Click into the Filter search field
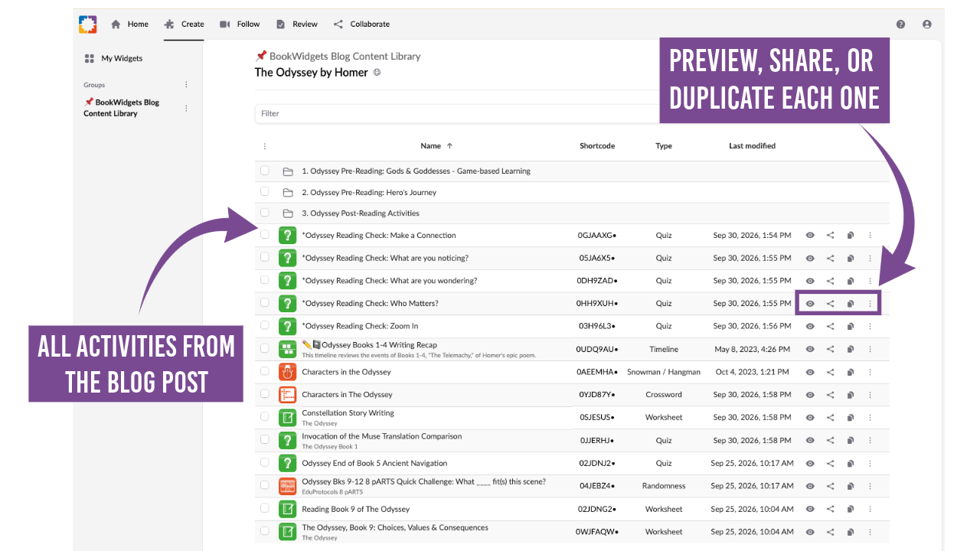This screenshot has height=551, width=980. coord(458,113)
